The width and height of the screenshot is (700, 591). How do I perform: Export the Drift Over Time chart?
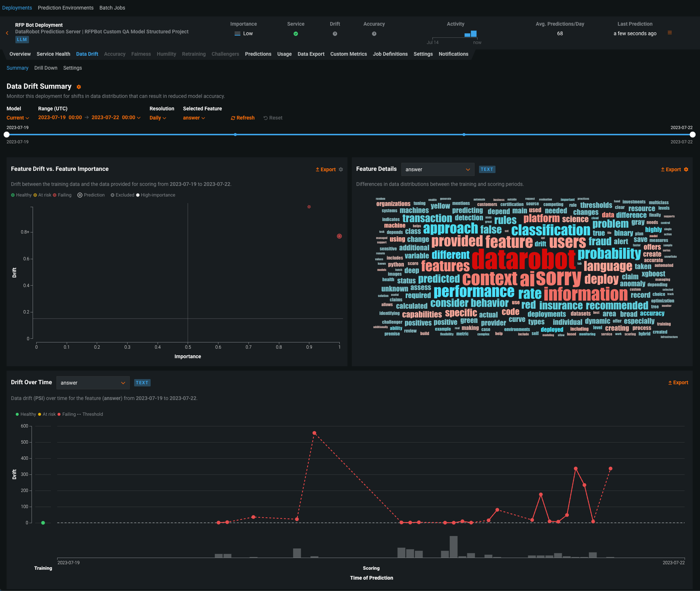[x=678, y=382]
